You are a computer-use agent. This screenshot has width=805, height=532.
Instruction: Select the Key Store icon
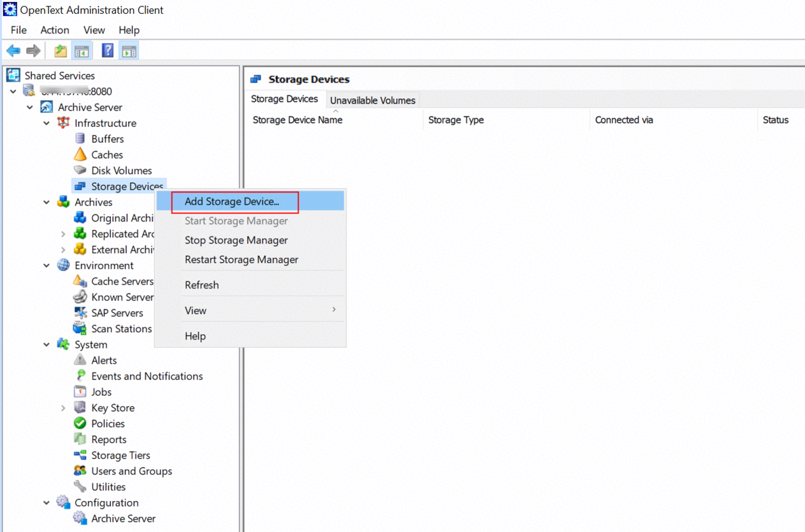tap(80, 407)
